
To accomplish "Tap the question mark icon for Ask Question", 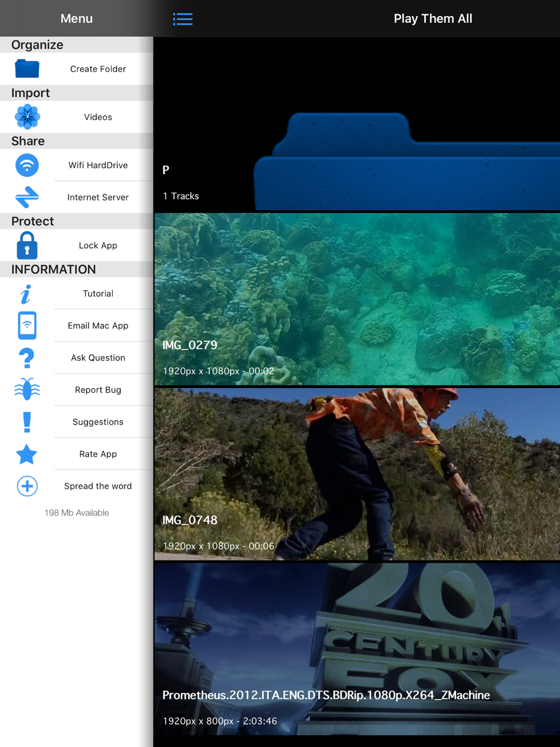I will pos(27,358).
